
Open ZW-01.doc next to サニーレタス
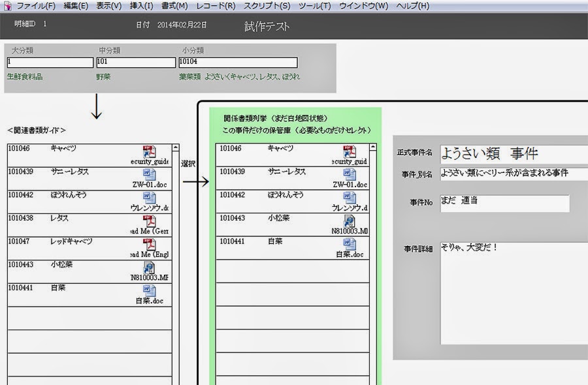[x=150, y=174]
